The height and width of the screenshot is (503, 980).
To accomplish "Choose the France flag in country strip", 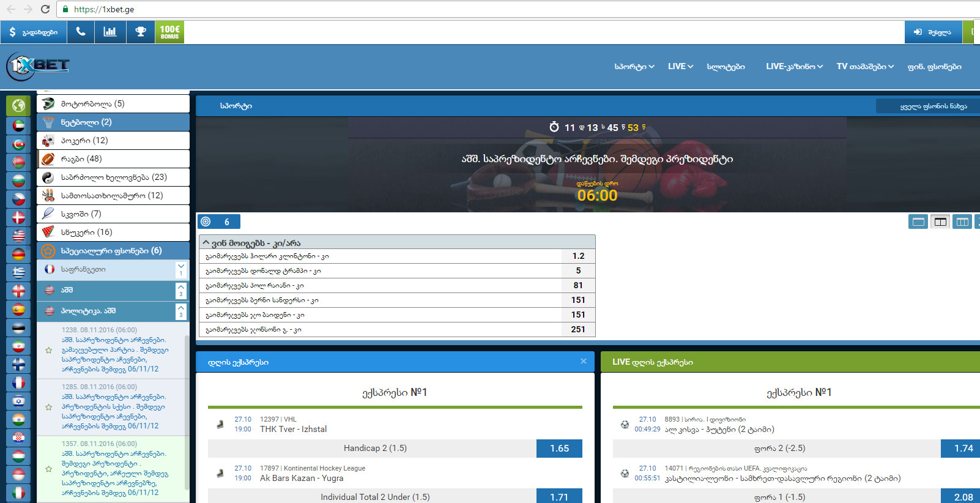I will pos(19,383).
